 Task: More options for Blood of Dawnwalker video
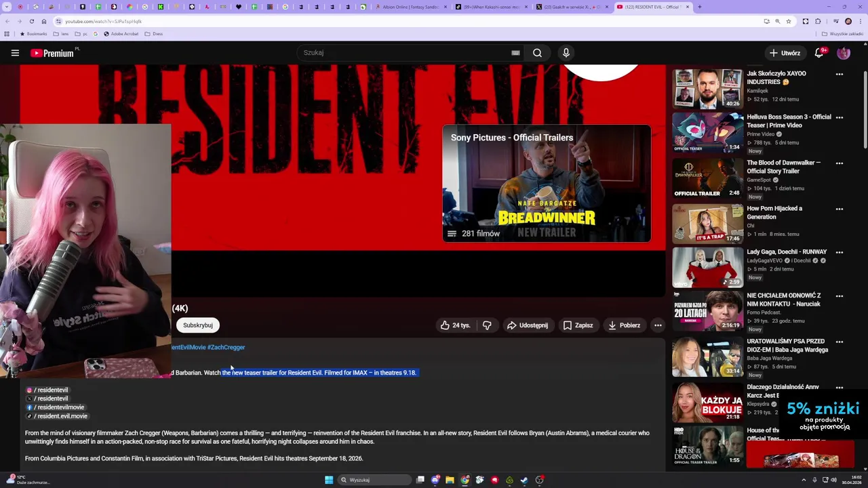tap(840, 163)
